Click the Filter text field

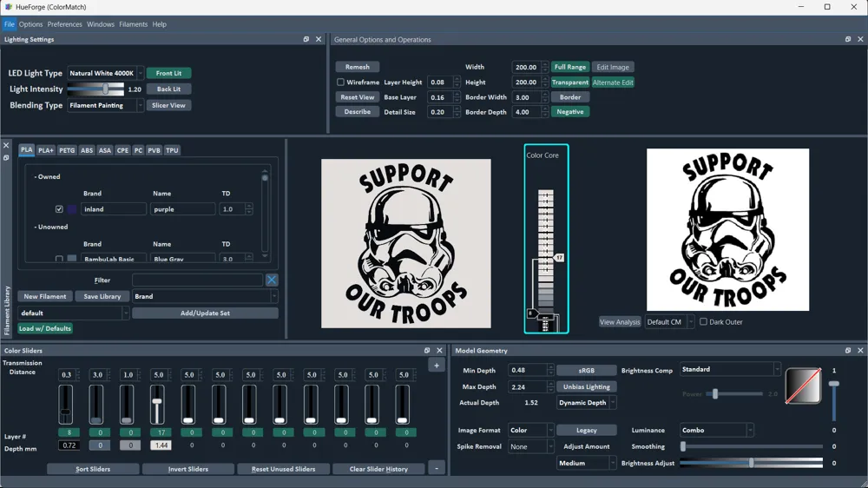[197, 280]
